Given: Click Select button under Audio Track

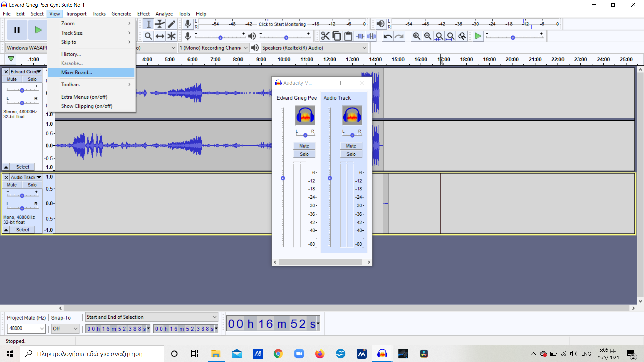Looking at the screenshot, I should pos(22,230).
